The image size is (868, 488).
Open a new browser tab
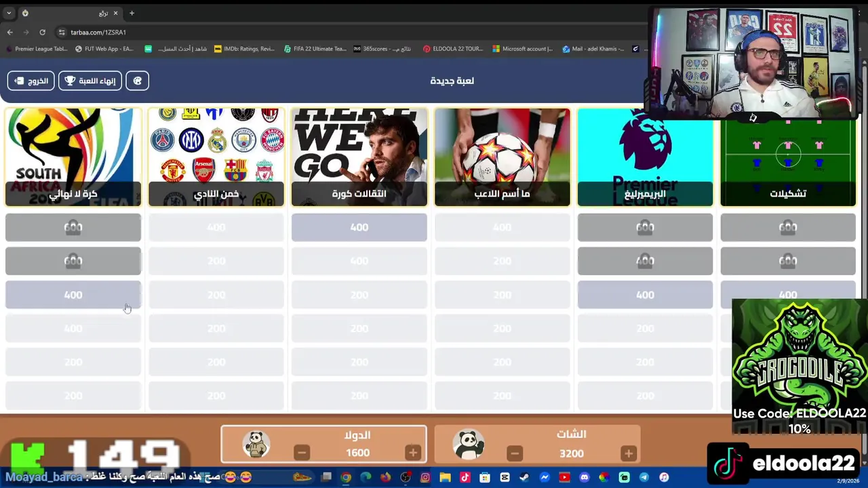coord(132,13)
